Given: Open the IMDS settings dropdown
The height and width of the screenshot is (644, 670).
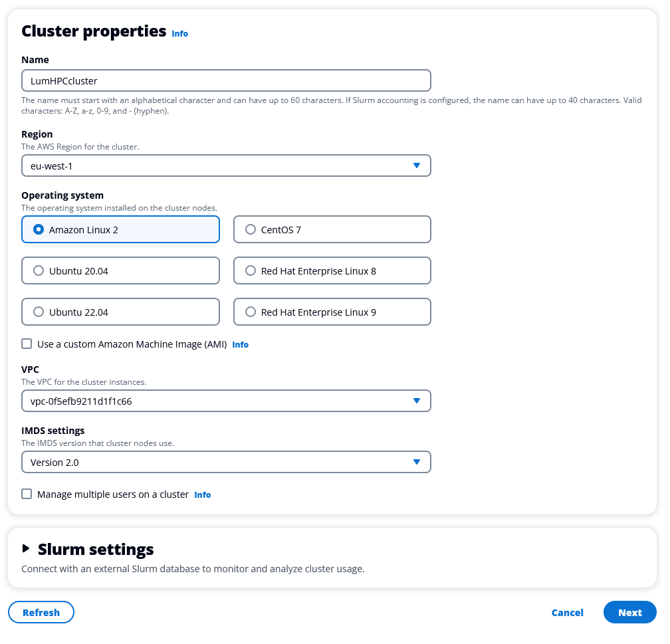Looking at the screenshot, I should [x=226, y=462].
